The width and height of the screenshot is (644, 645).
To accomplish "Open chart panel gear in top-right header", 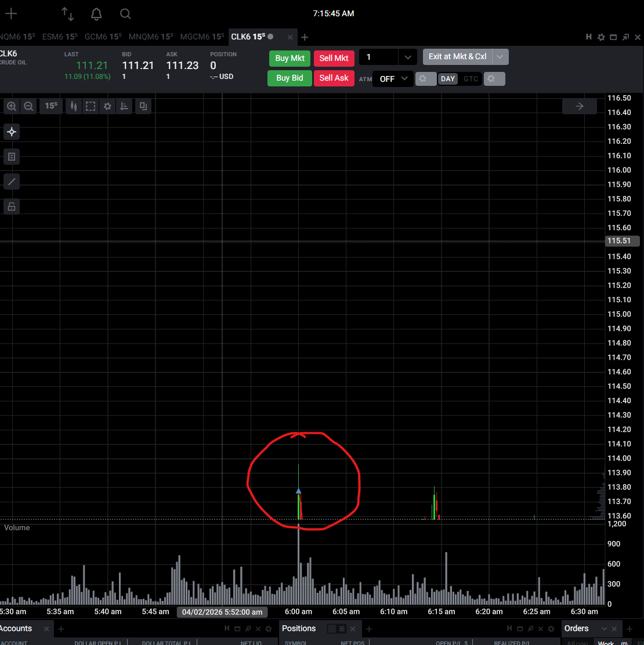I will point(601,37).
